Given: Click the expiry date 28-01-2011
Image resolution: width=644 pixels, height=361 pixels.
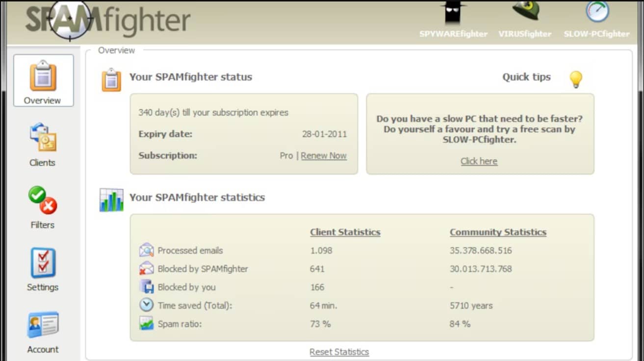Looking at the screenshot, I should pyautogui.click(x=324, y=134).
